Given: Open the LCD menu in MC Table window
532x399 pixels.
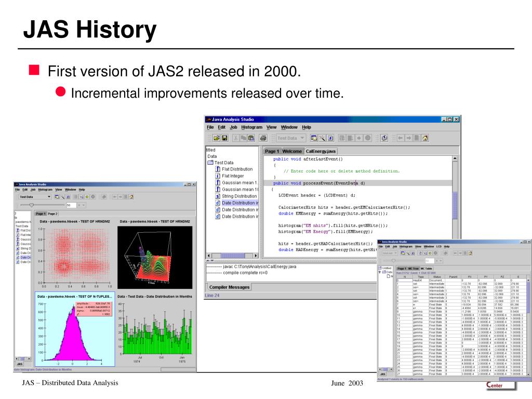Looking at the screenshot, I should 438,247.
